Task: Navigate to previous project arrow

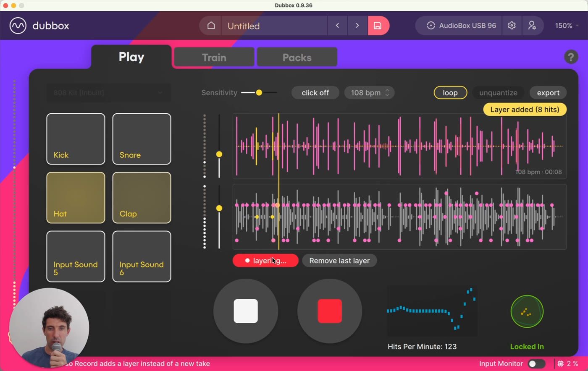Action: 337,26
